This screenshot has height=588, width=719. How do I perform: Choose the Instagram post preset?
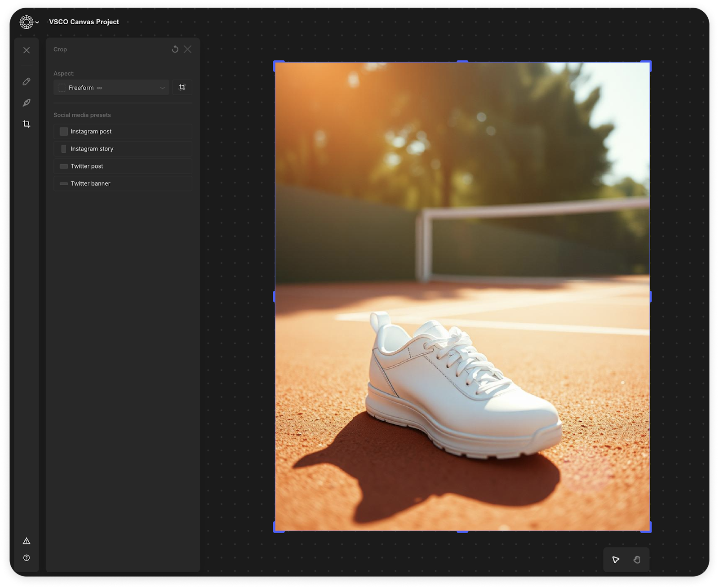(x=123, y=131)
